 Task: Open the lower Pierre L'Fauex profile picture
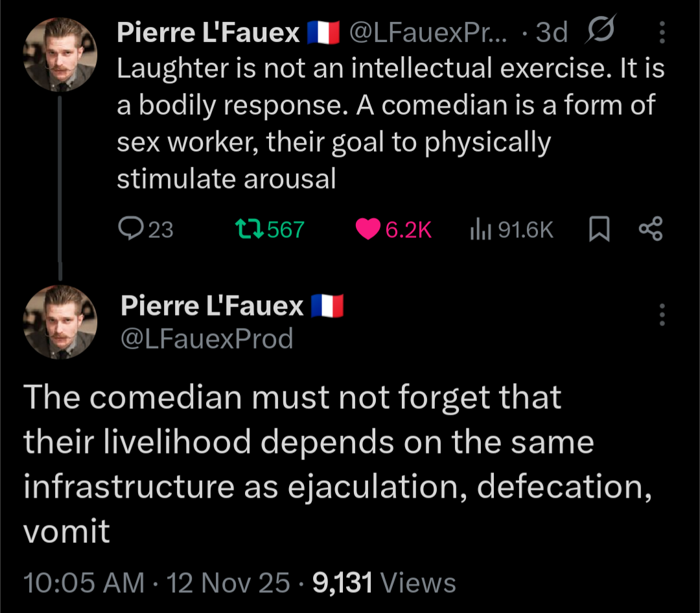click(60, 322)
